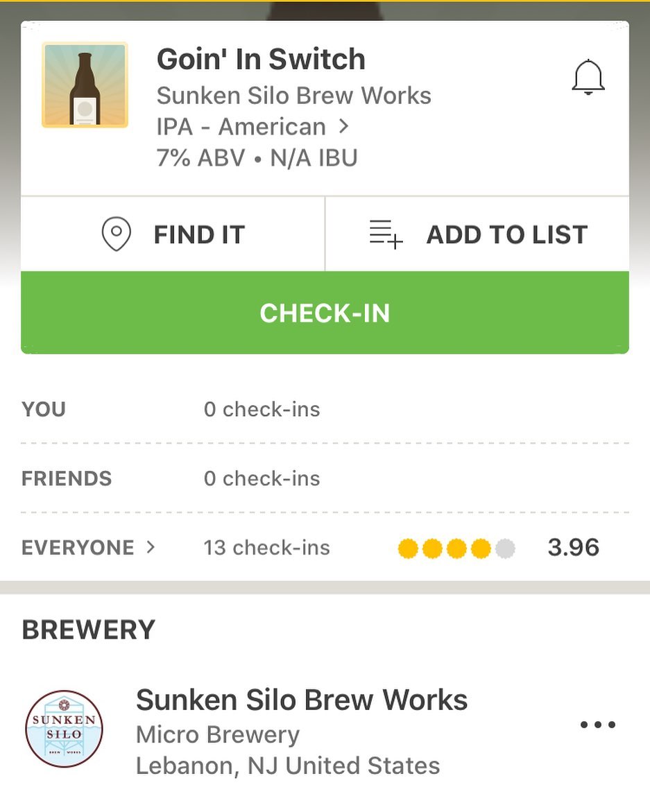The height and width of the screenshot is (812, 650).
Task: Tap the 3.96 rating score
Action: 574,547
